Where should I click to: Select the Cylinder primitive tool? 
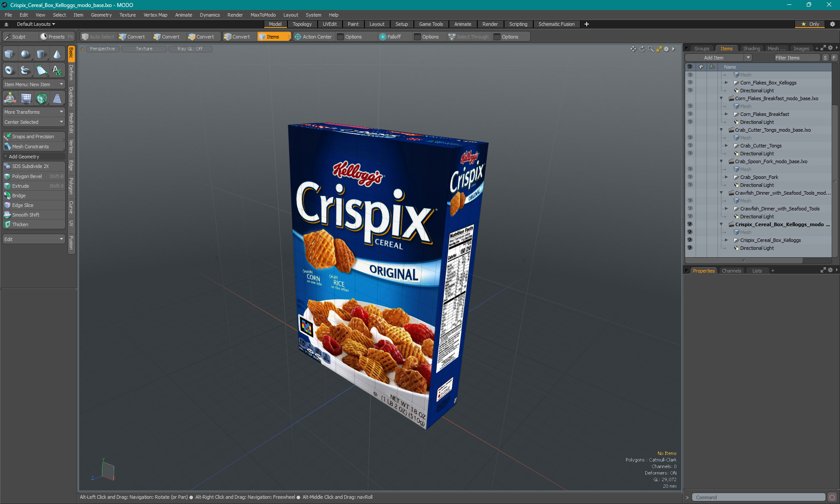[x=42, y=54]
